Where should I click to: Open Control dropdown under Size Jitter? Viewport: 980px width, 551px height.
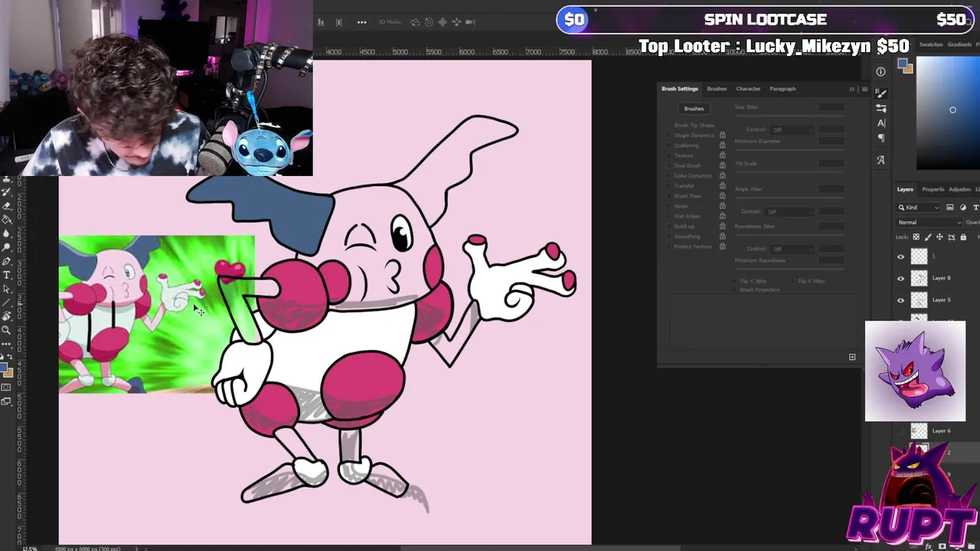(x=792, y=130)
